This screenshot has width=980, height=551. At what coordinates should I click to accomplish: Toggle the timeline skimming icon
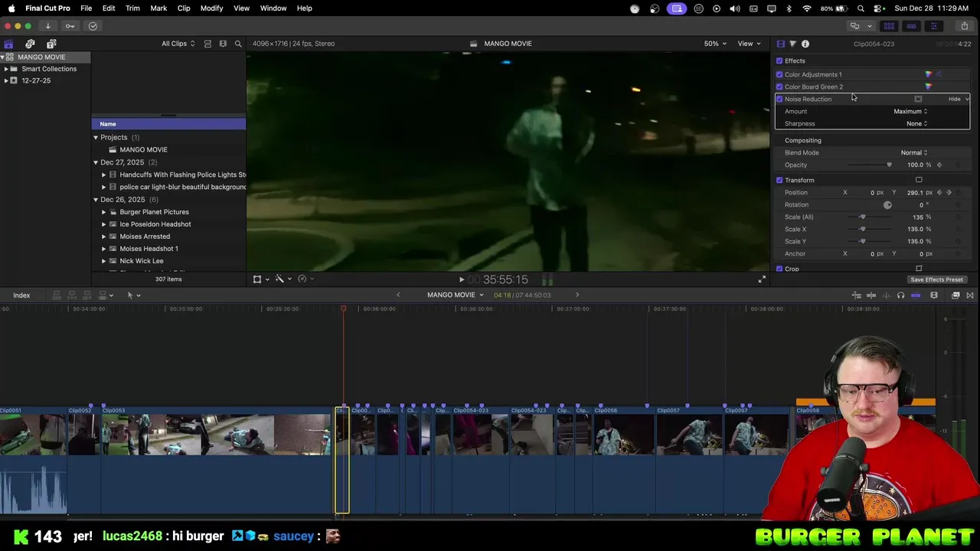coord(871,295)
